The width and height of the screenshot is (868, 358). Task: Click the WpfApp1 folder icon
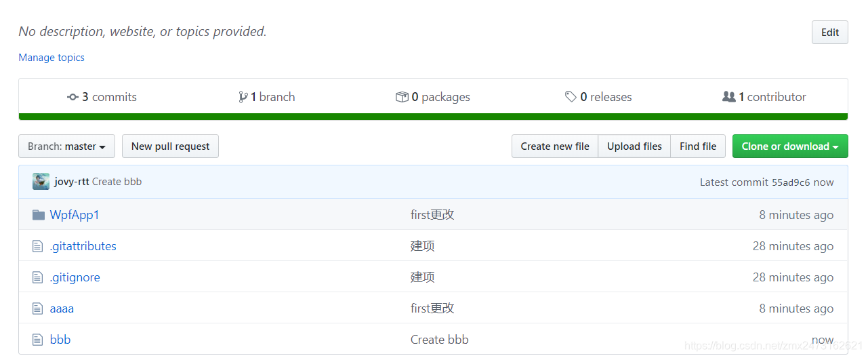click(x=39, y=215)
